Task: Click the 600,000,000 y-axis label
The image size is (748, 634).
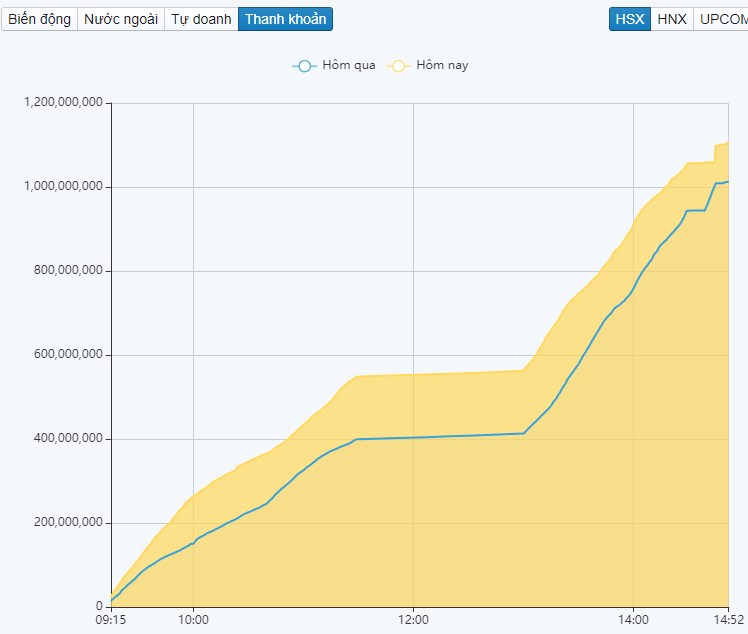Action: [68, 354]
